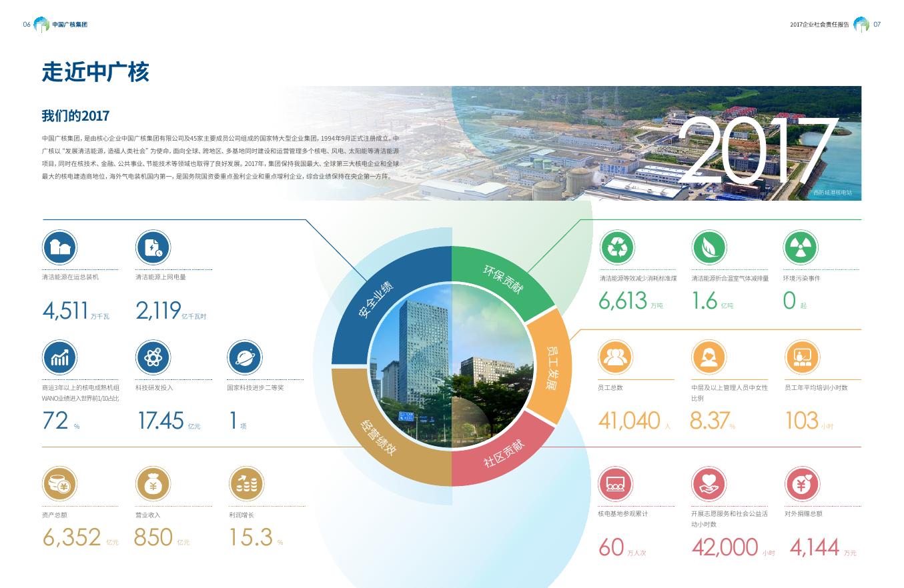Click the bar chart growth icon above 72%
The width and height of the screenshot is (904, 588).
tap(60, 358)
